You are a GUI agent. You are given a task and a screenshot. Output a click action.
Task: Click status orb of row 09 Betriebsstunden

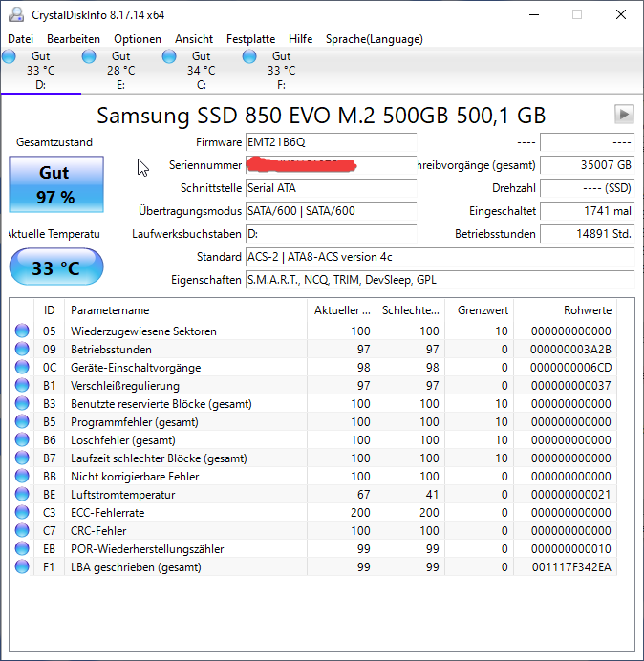point(22,349)
